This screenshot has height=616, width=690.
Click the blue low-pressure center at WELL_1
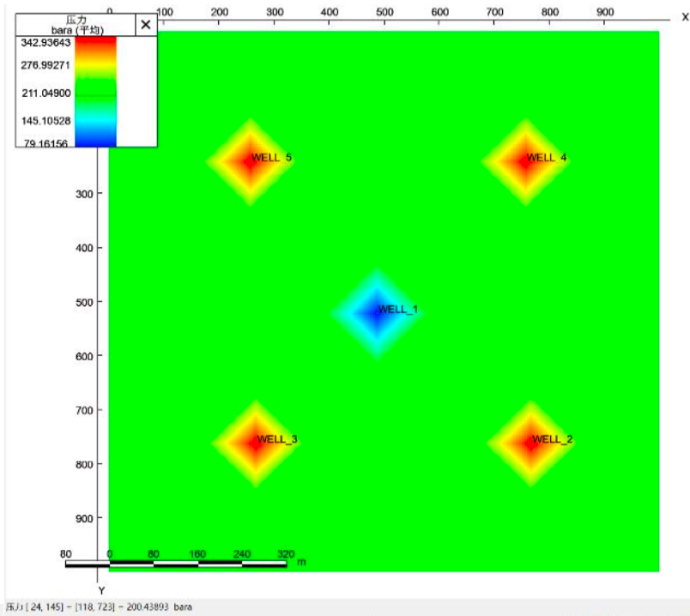click(377, 313)
